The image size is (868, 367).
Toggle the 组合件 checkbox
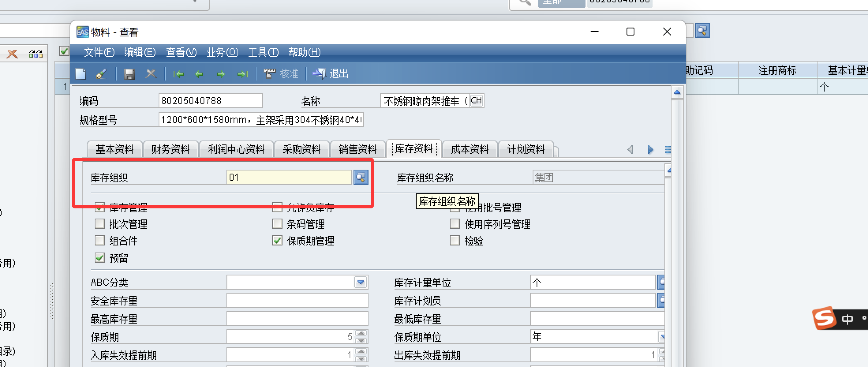[x=100, y=240]
